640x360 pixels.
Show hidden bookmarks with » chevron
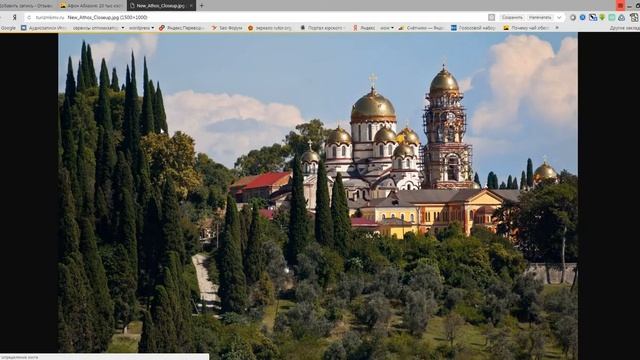[x=557, y=28]
